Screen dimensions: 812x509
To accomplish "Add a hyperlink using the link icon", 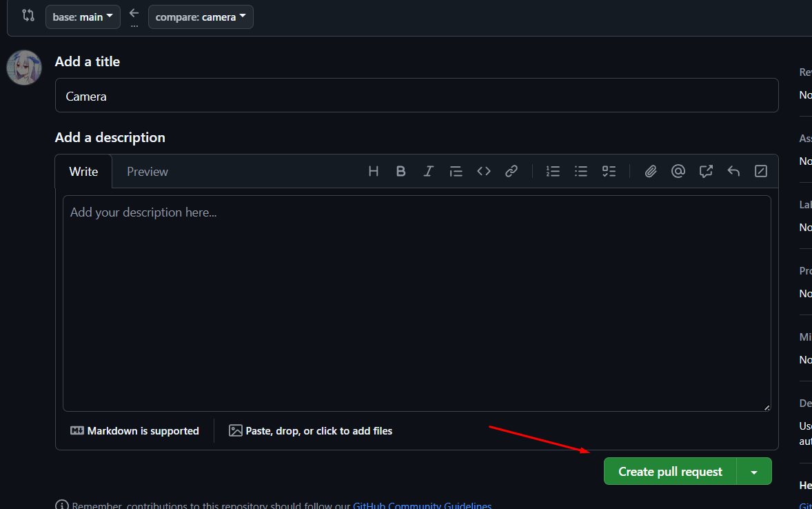I will [511, 171].
